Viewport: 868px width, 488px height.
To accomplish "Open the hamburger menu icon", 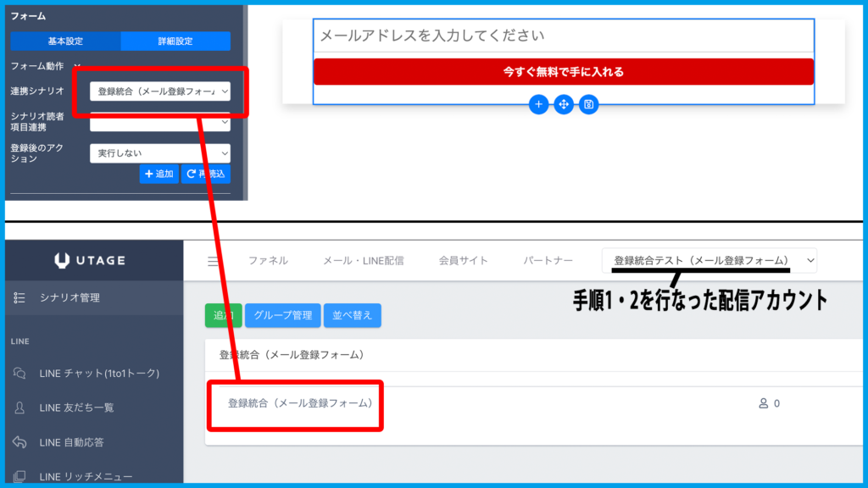I will point(214,261).
